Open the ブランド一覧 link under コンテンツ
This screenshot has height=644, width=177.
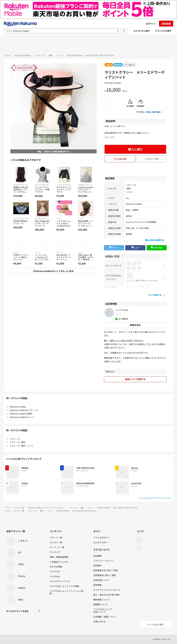coord(56,537)
